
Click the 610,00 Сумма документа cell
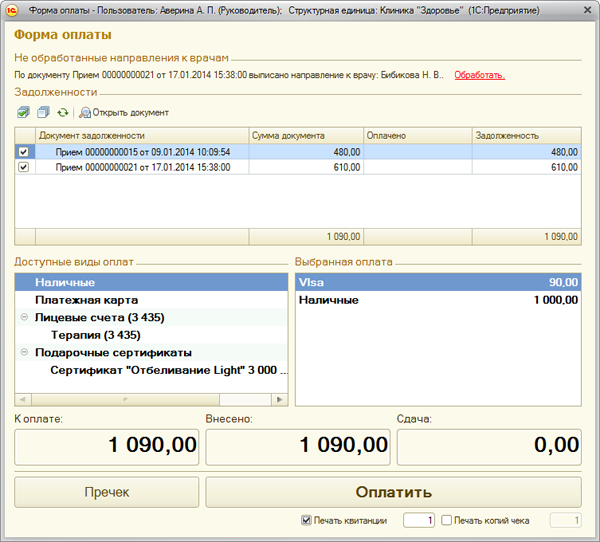click(x=306, y=167)
